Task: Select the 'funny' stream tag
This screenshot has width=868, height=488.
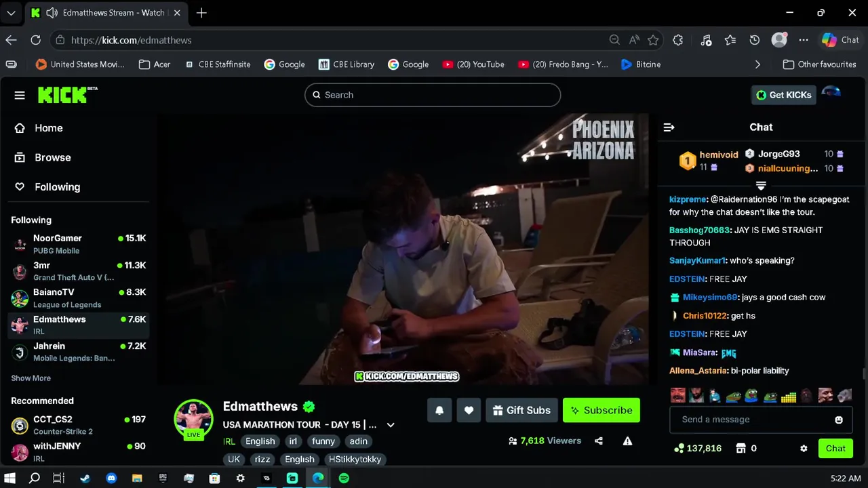Action: pos(323,441)
